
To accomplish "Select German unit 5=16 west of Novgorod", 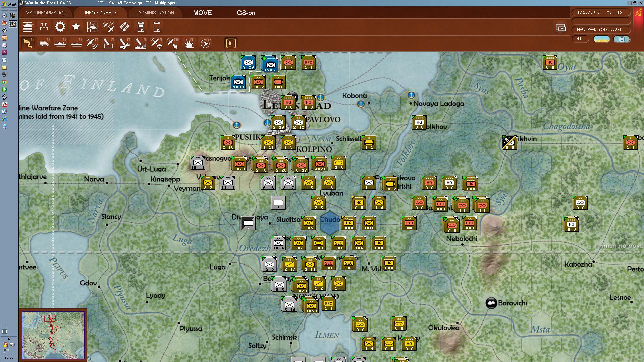I will [x=290, y=305].
